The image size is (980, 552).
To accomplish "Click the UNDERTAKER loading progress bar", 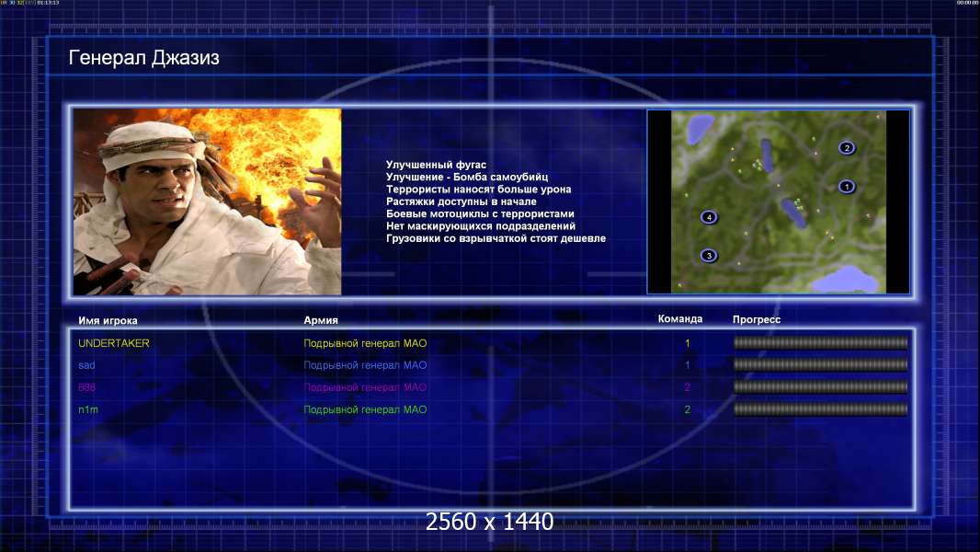I will click(820, 342).
